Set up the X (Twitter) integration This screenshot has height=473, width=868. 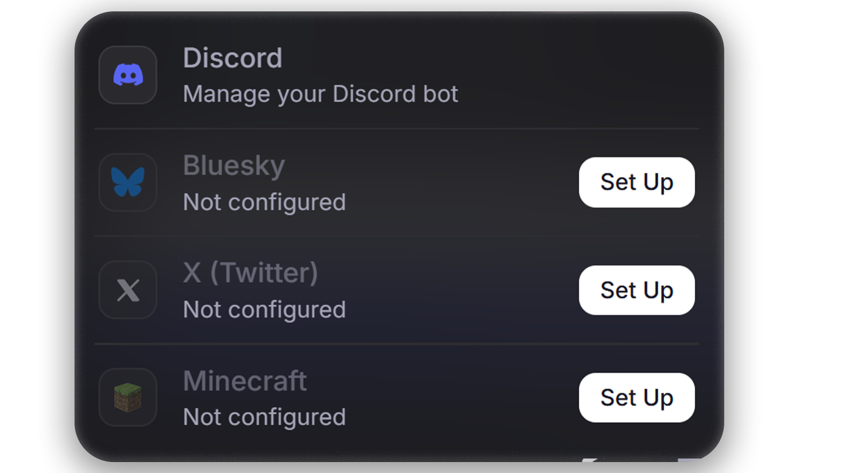point(637,290)
